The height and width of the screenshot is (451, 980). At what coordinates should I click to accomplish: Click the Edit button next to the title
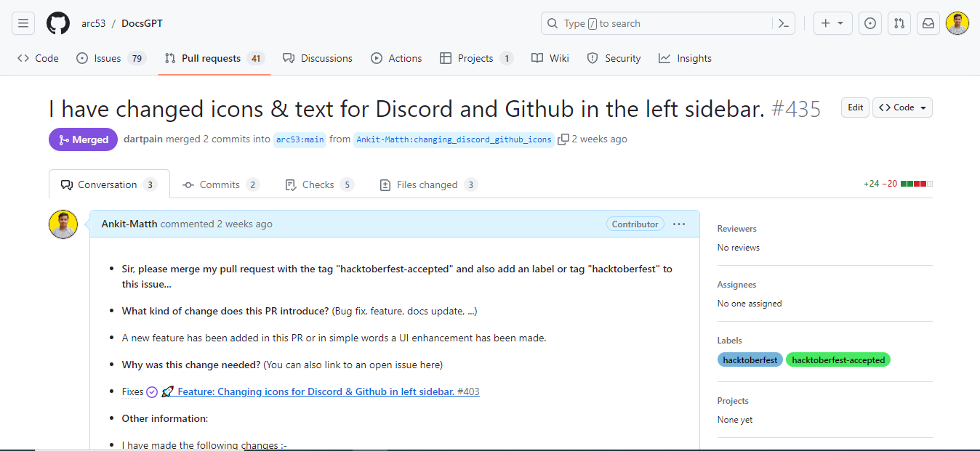(x=855, y=107)
